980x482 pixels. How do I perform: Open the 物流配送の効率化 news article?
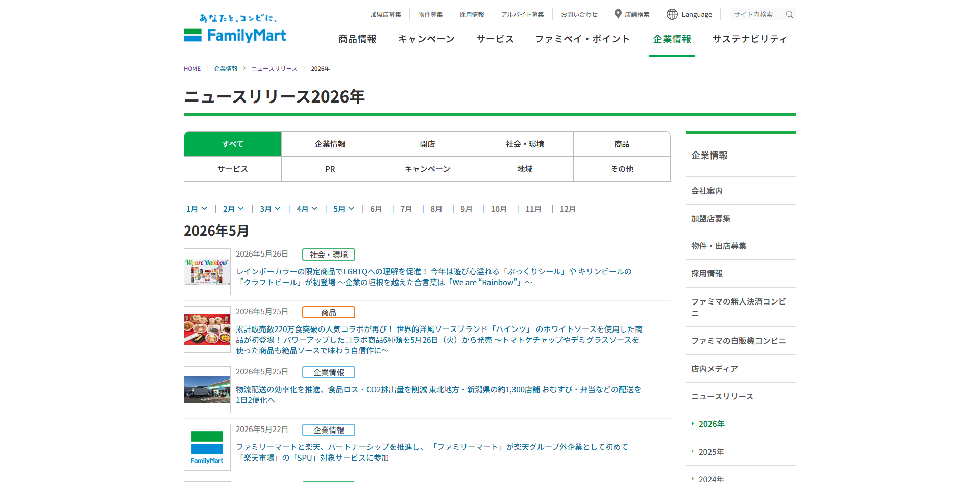438,395
